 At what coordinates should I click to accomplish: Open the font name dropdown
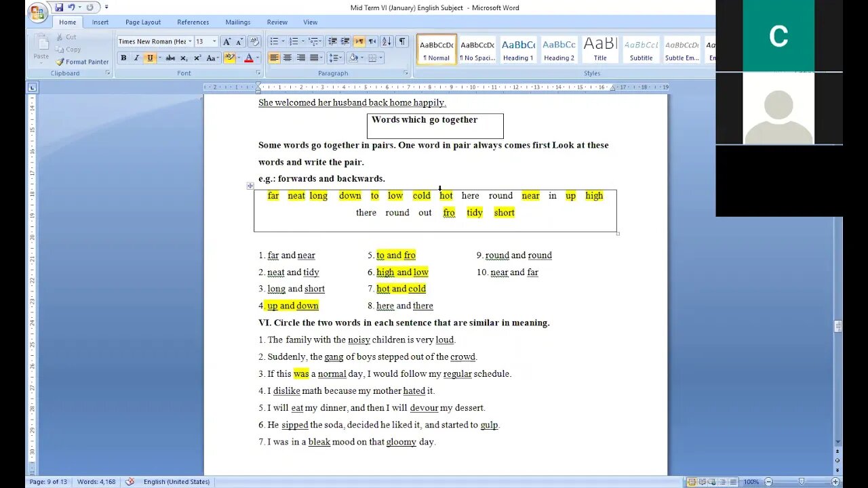(x=190, y=41)
